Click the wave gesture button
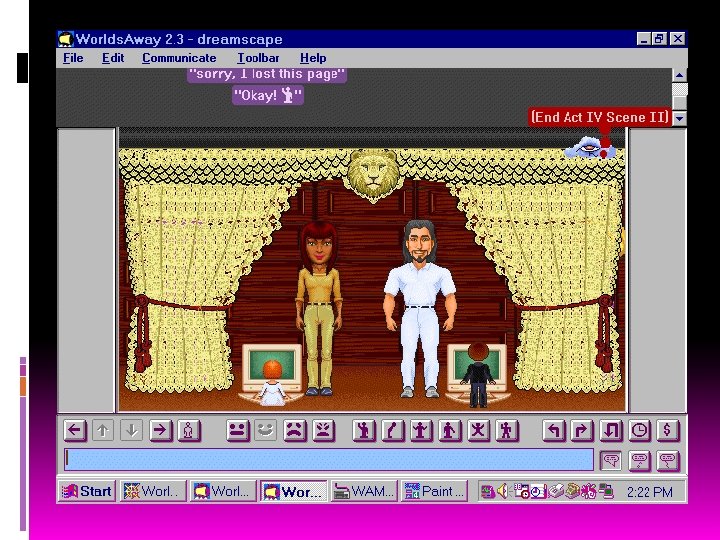 [364, 431]
